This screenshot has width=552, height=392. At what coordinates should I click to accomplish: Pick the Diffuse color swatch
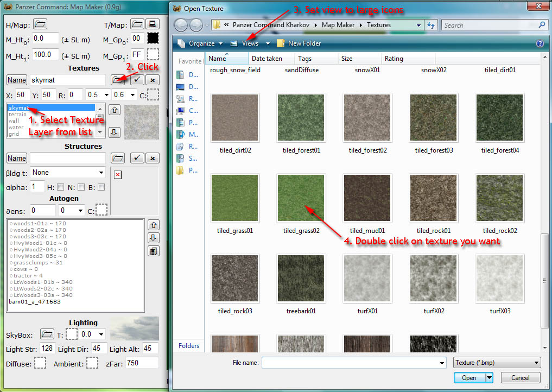click(40, 363)
